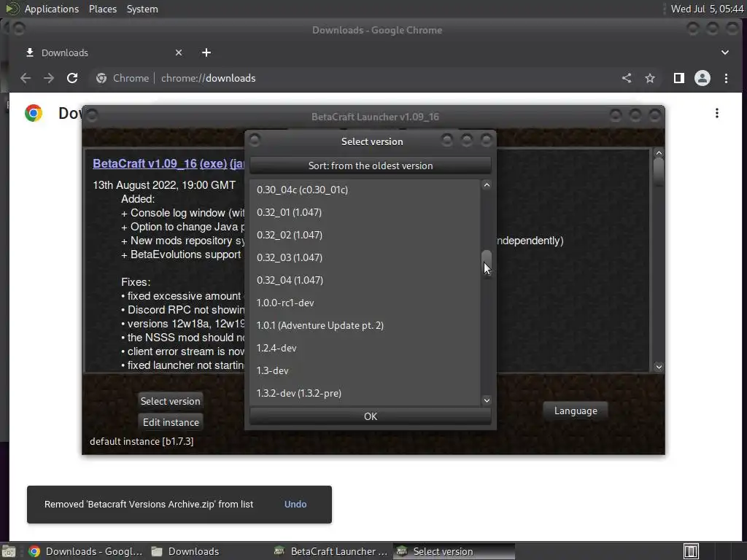This screenshot has height=560, width=747.
Task: Select version 1.2.4-dev
Action: 365,348
